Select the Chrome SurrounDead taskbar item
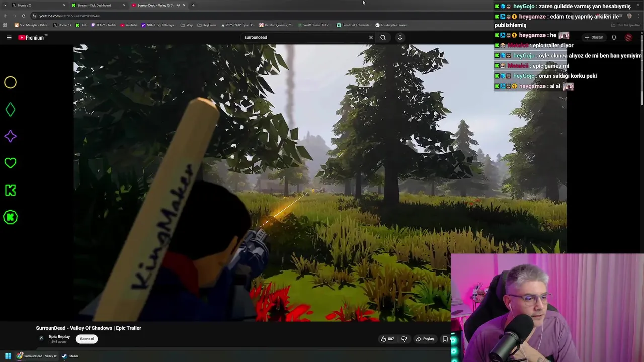The image size is (644, 362). click(37, 356)
